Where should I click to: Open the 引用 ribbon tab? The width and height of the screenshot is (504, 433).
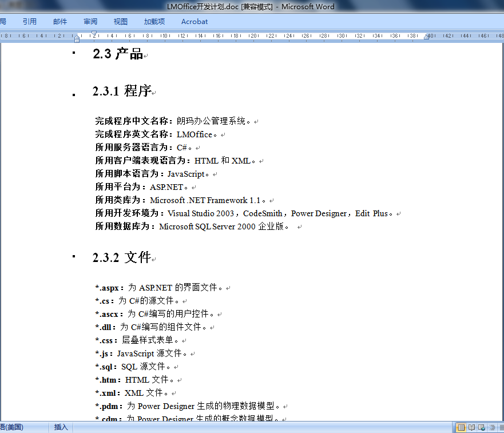click(30, 22)
